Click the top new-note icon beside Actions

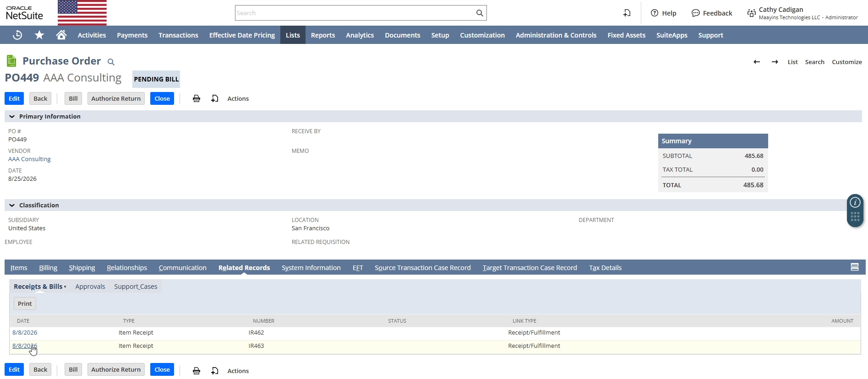pos(215,98)
